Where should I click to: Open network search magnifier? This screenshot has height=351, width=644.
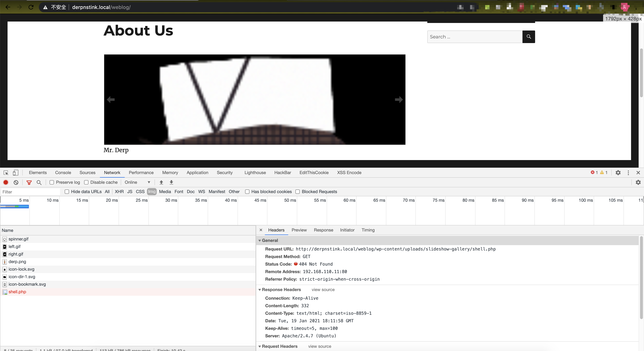[39, 182]
